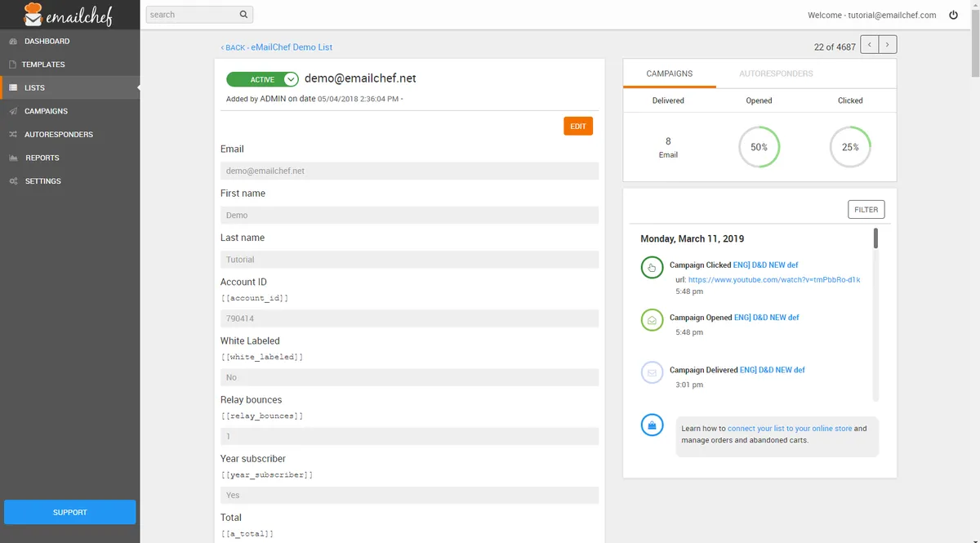Switch to the Autoresponders tab
980x543 pixels.
pos(776,73)
